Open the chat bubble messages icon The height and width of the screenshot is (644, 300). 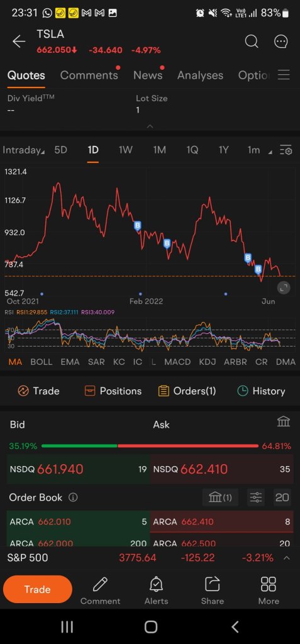[x=281, y=42]
